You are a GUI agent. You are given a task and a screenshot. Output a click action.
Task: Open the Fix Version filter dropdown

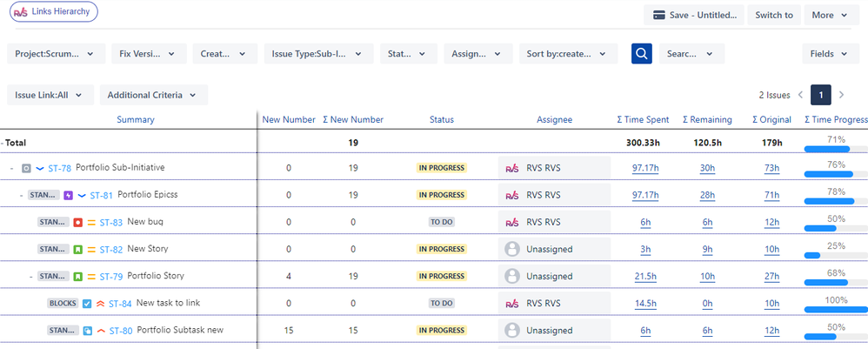pos(149,54)
